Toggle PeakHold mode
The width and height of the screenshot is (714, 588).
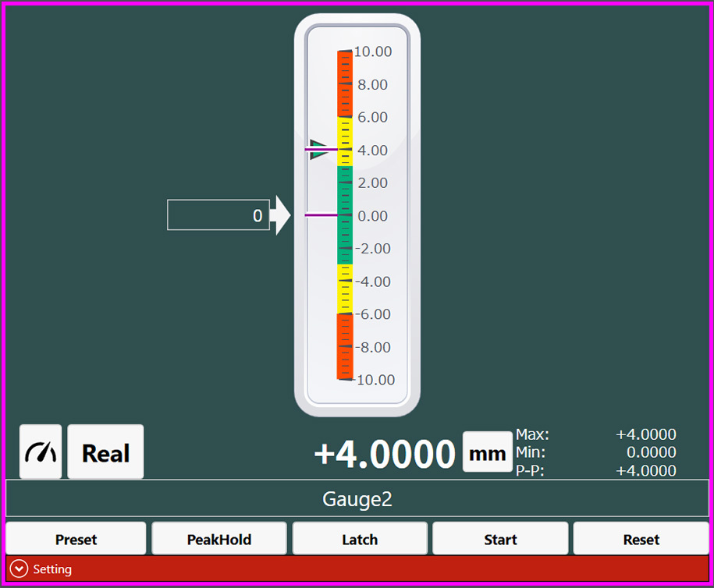point(218,539)
